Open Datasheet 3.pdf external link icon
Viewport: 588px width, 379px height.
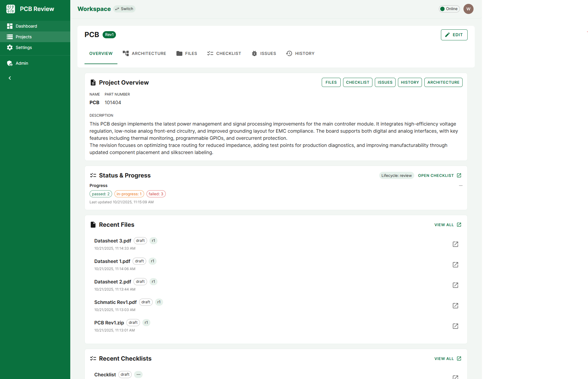point(455,244)
